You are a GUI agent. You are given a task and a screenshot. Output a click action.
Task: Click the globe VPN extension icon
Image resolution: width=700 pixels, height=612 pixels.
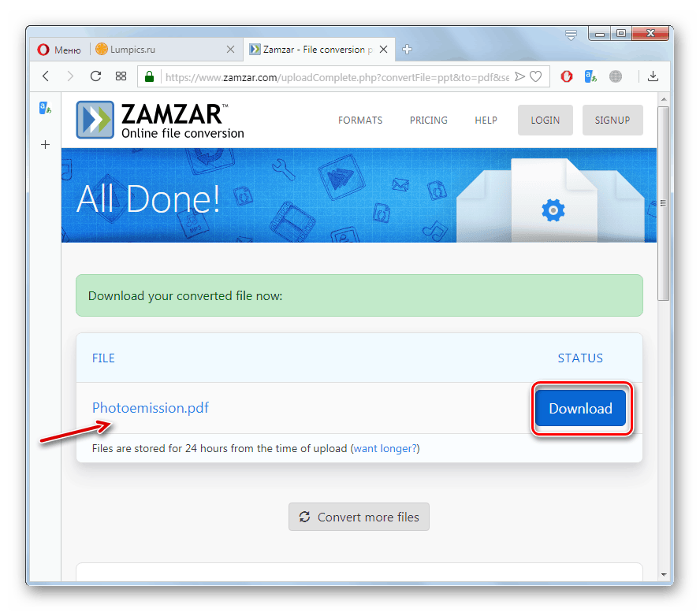pos(616,76)
